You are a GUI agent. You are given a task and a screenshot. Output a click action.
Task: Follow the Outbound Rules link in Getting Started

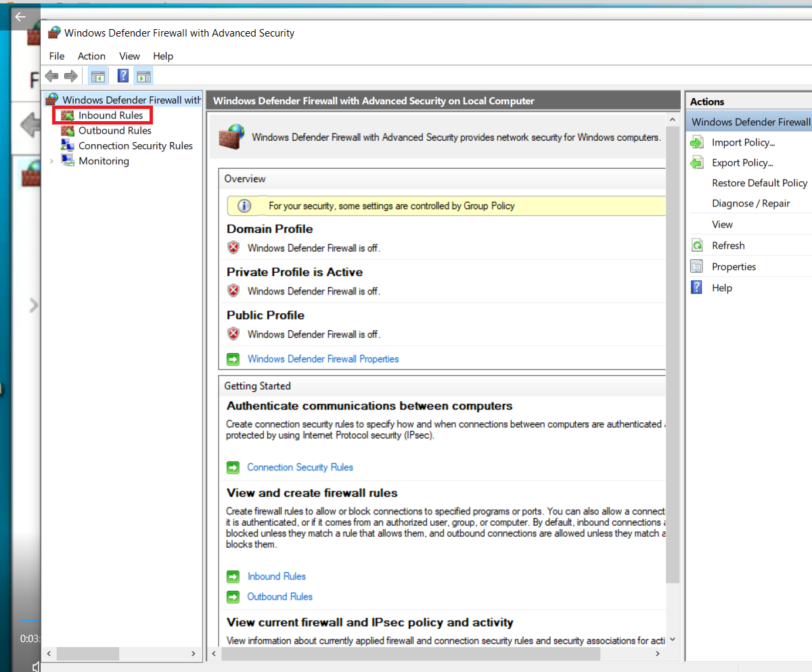click(280, 597)
